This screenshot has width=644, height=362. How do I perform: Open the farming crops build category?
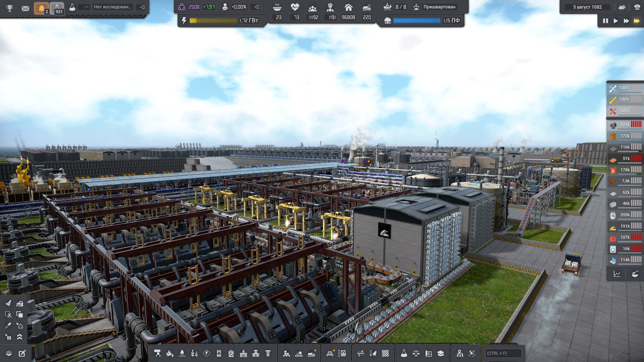tap(194, 353)
